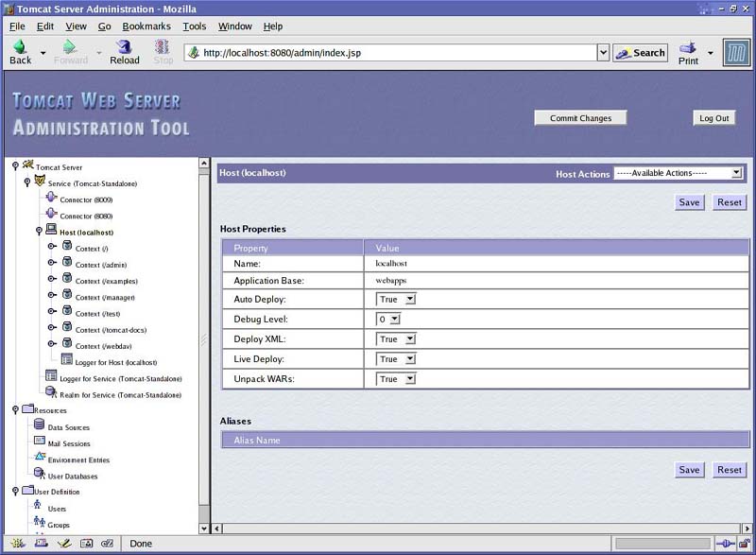756x555 pixels.
Task: Collapse the Host (localhost) tree node
Action: point(39,231)
